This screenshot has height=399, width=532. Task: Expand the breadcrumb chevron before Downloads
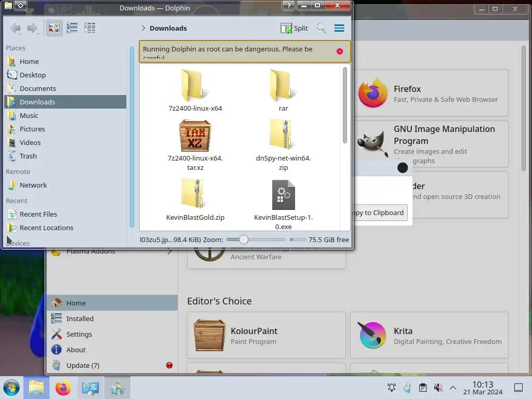pyautogui.click(x=143, y=28)
